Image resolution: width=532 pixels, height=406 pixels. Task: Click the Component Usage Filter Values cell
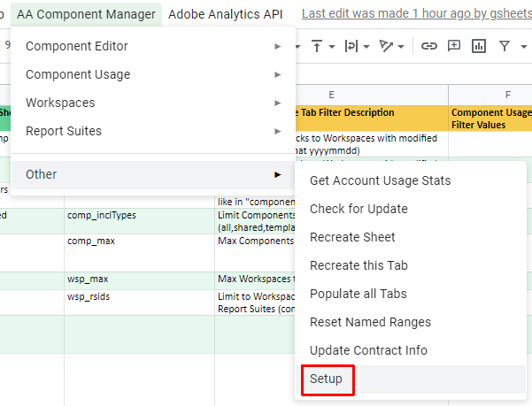pos(490,119)
